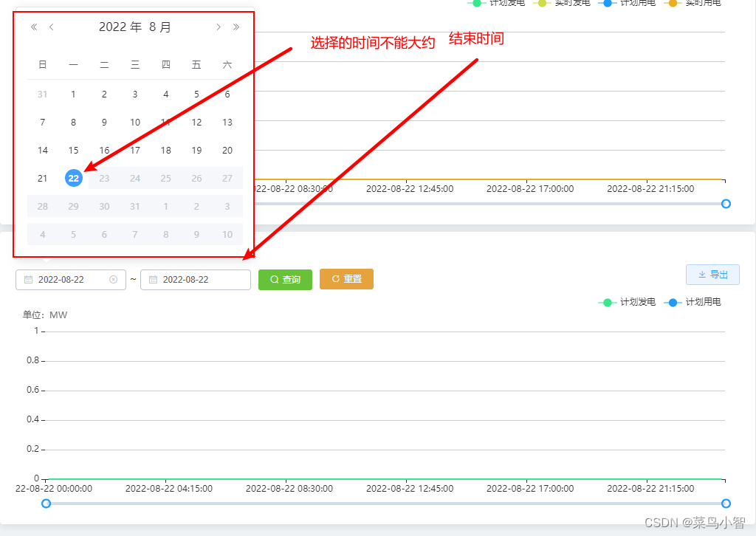
Task: Select August 10 in calendar
Action: pyautogui.click(x=135, y=122)
